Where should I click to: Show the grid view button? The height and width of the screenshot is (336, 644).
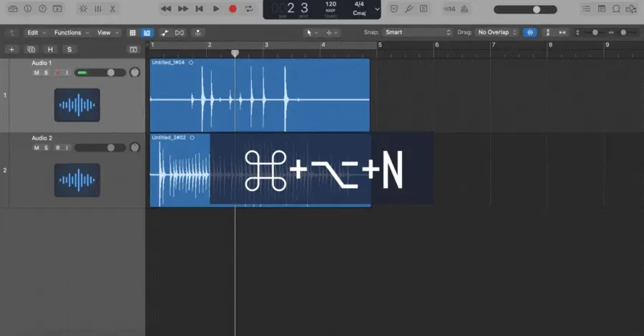132,33
